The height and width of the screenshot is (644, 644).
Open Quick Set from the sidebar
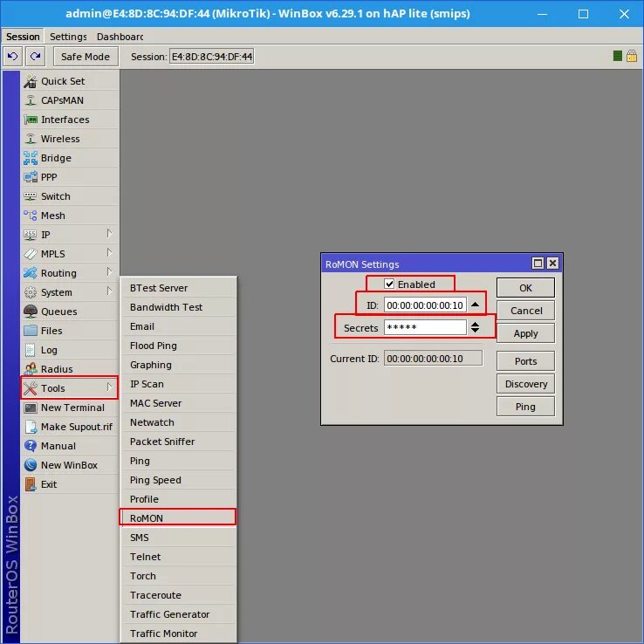point(70,81)
